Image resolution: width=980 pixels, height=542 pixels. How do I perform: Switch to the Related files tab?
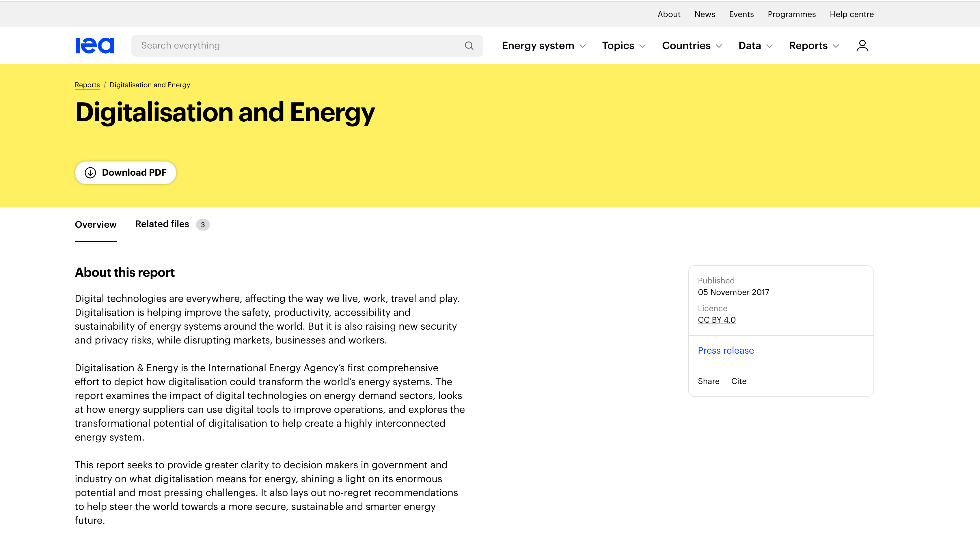click(172, 224)
